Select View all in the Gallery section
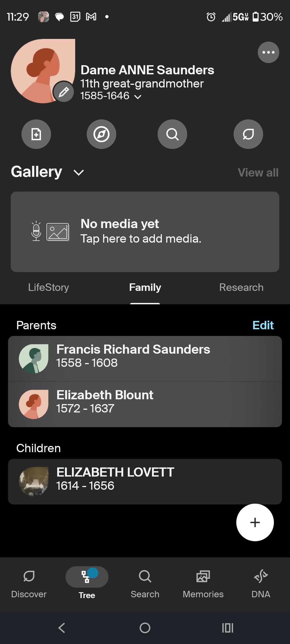Screen dimensions: 290x644 pyautogui.click(x=258, y=173)
